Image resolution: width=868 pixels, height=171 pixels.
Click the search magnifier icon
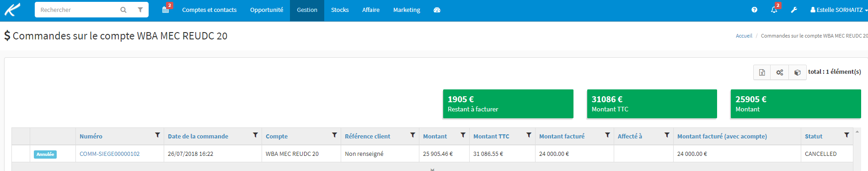(x=123, y=10)
